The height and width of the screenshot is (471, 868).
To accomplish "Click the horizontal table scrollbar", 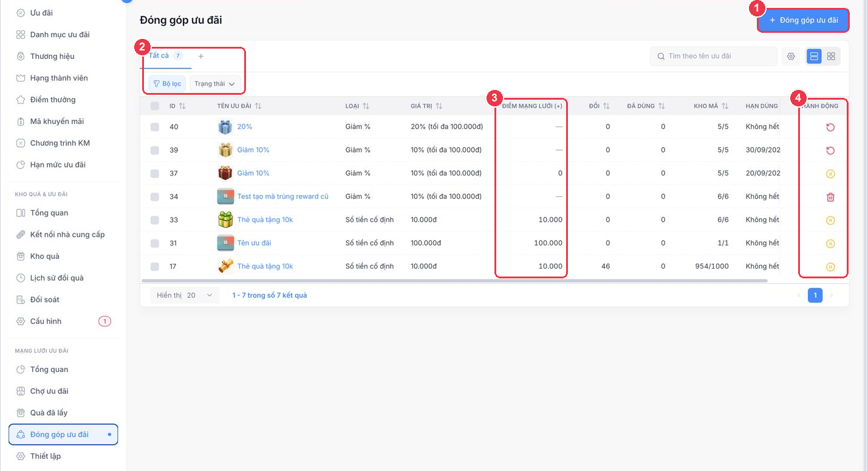I will 454,281.
